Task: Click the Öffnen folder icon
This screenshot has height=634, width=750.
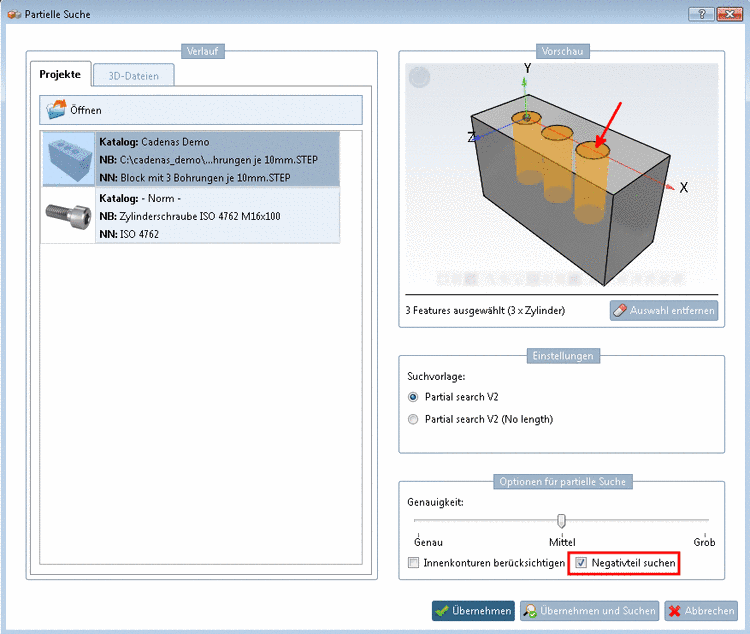Action: coord(56,110)
